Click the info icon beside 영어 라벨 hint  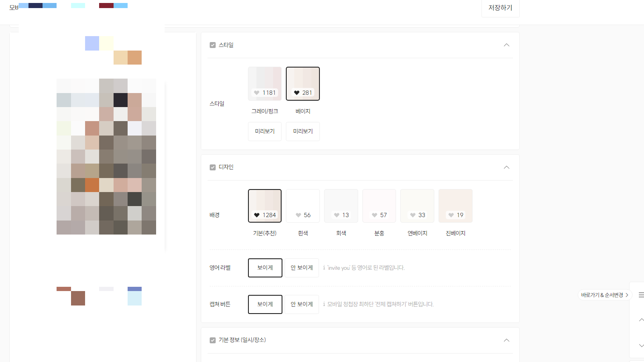[324, 268]
